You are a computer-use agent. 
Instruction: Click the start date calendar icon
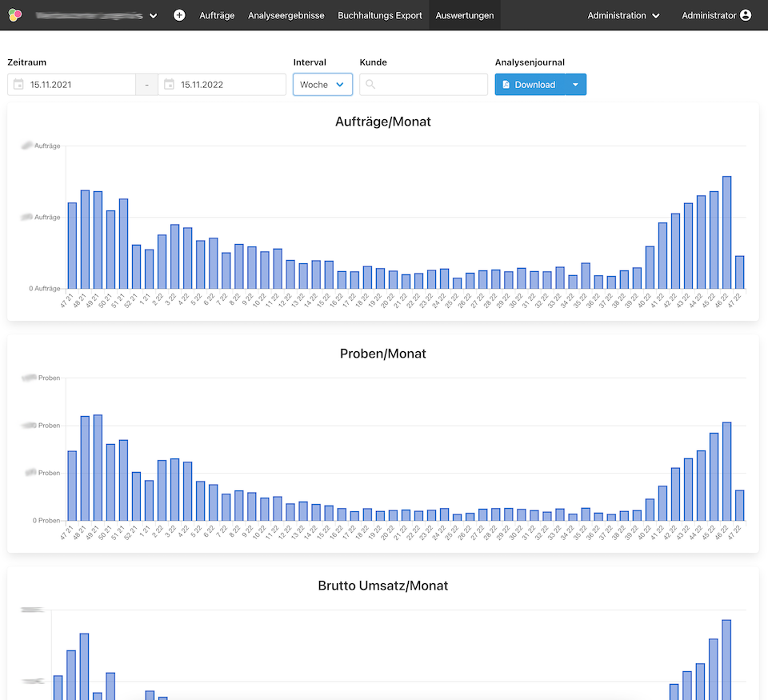[18, 84]
